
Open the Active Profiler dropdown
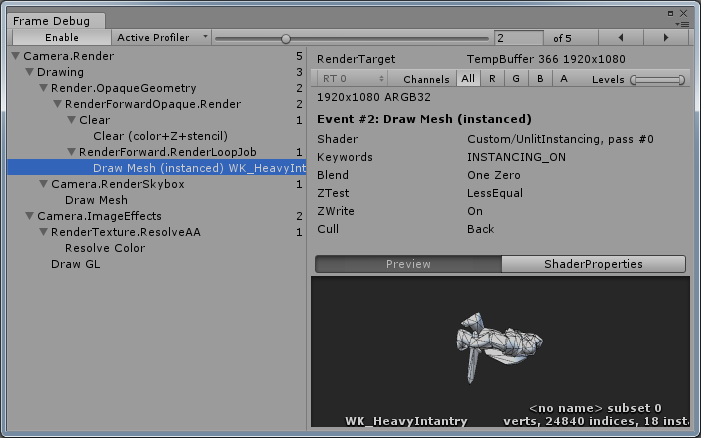(x=162, y=37)
